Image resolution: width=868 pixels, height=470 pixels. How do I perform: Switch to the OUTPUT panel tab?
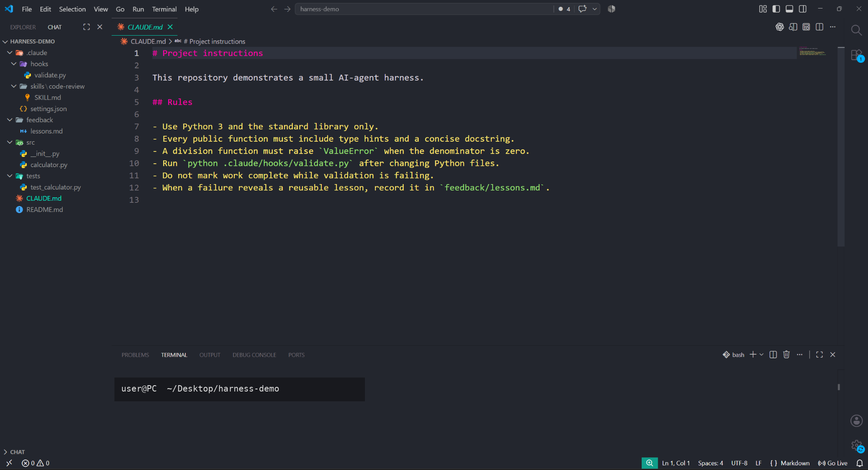click(210, 355)
